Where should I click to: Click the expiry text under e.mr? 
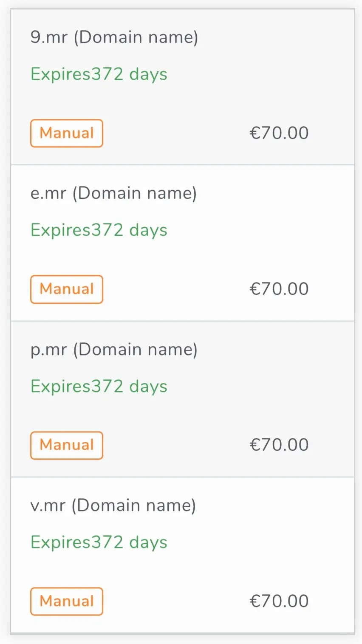[99, 230]
